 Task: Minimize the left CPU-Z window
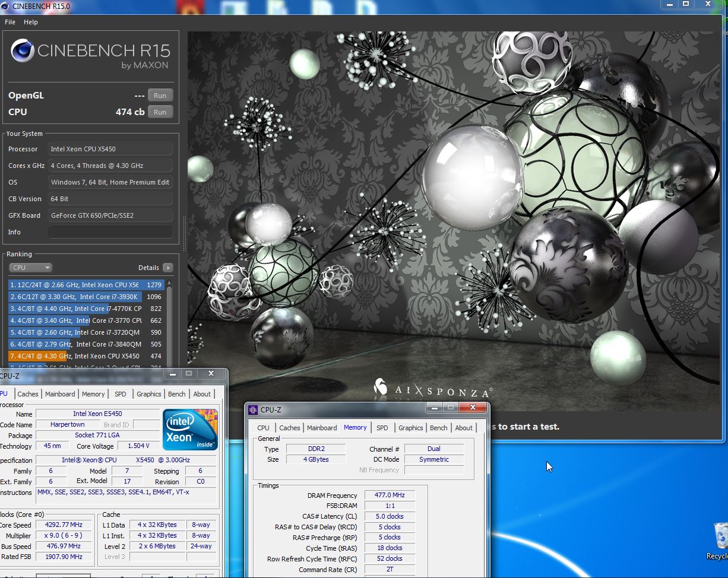click(x=173, y=374)
